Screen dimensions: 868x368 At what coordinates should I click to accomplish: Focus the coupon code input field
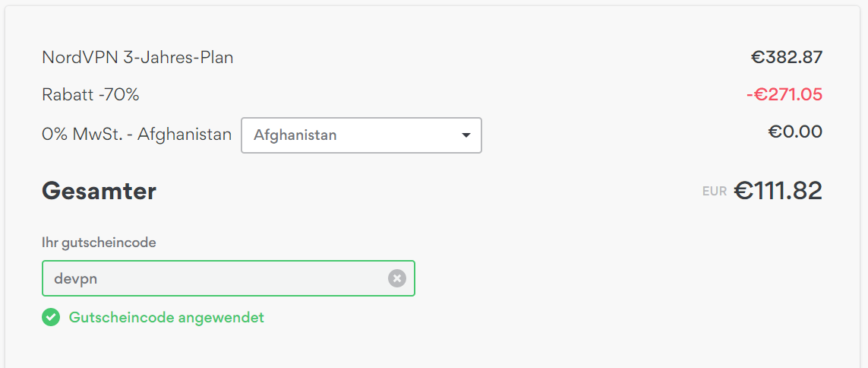click(228, 278)
